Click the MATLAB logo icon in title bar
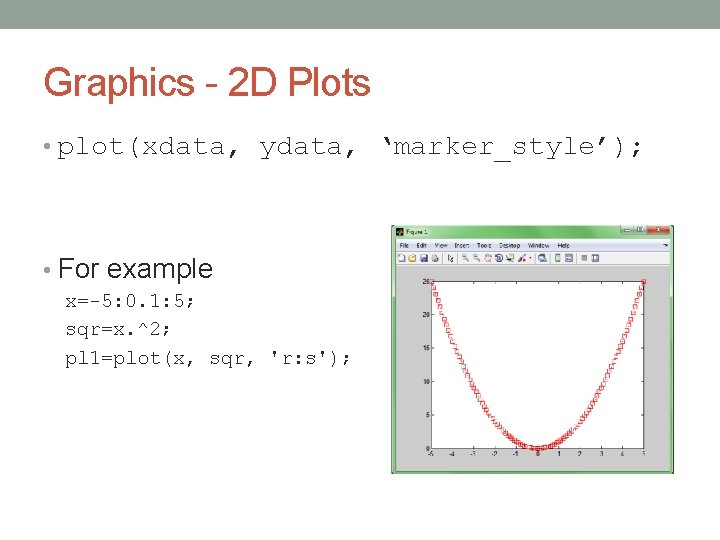 (399, 232)
